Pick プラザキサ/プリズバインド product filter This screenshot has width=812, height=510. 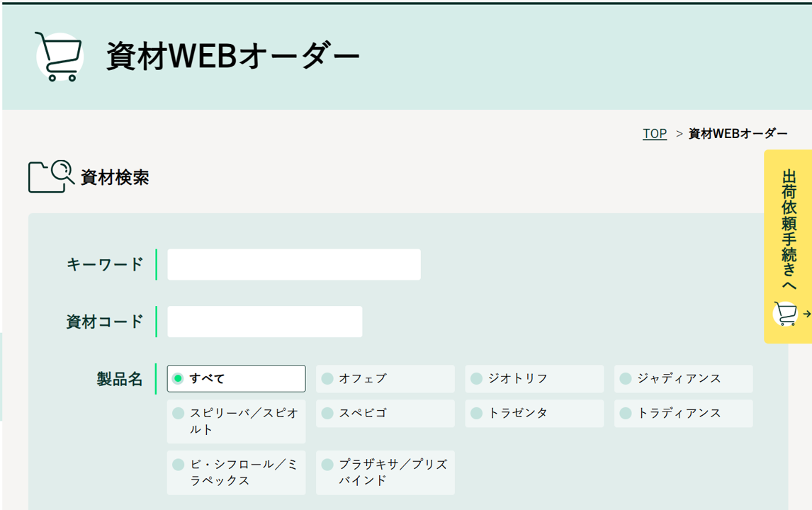point(327,465)
